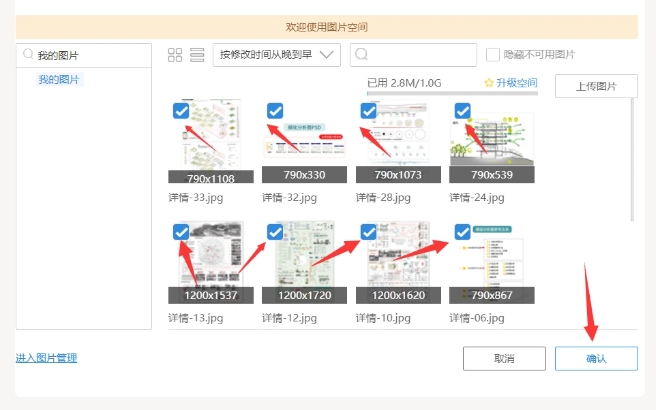Open 升级空间 upgrade link
Screen dimensions: 656x410
517,83
